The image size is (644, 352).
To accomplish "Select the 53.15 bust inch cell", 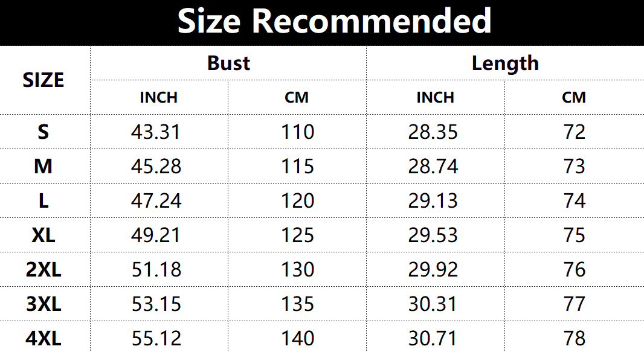I will [x=156, y=304].
